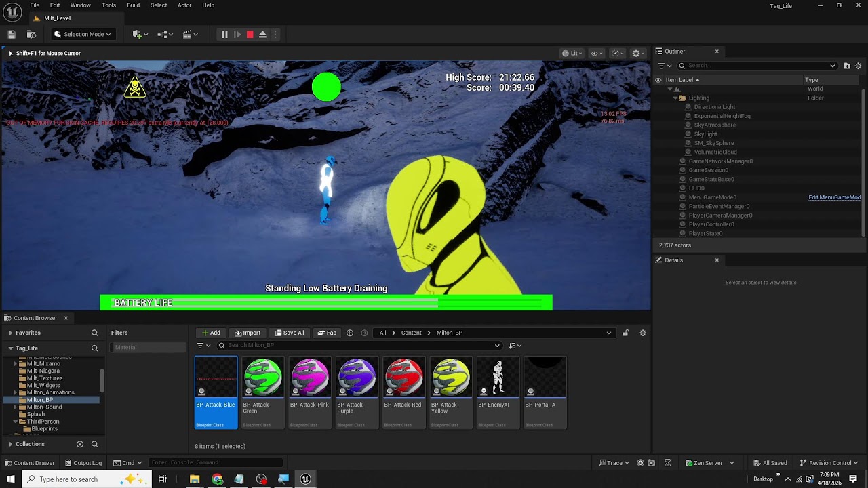Open the Actor menu
Screen dimensions: 868x488
(184, 5)
